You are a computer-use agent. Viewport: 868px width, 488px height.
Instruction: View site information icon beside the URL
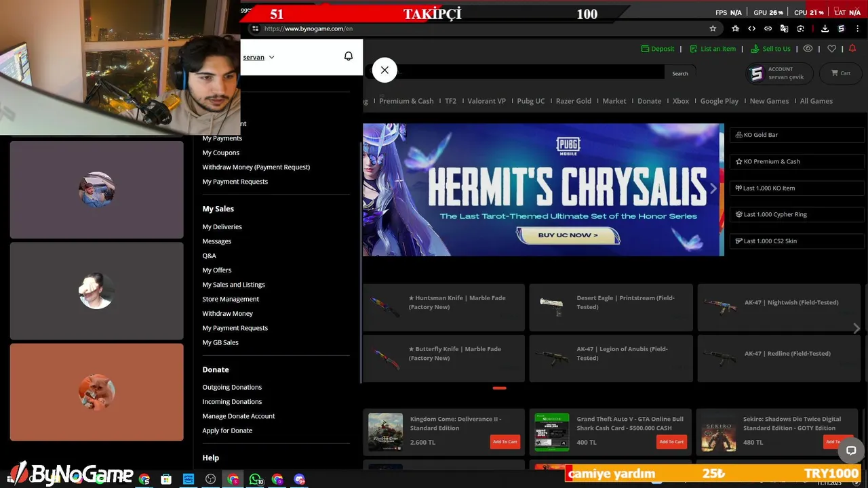pos(255,28)
